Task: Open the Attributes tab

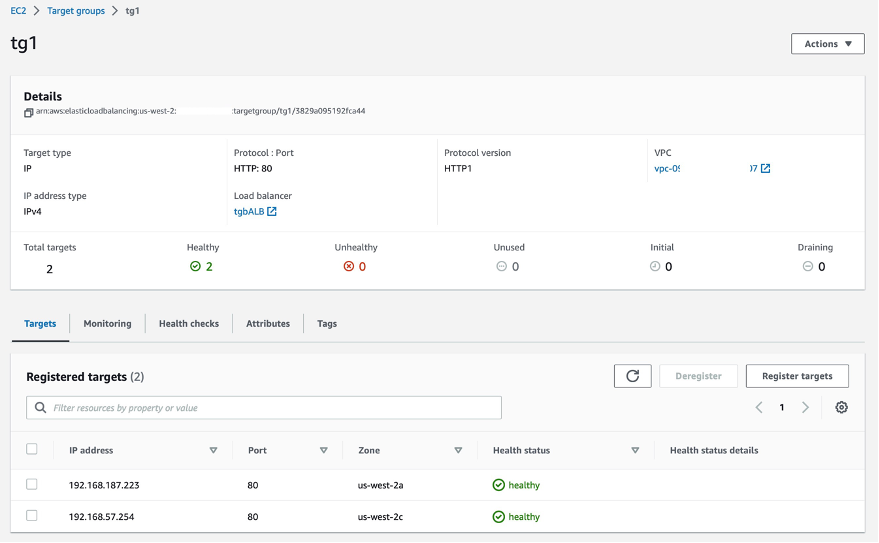Action: point(268,324)
